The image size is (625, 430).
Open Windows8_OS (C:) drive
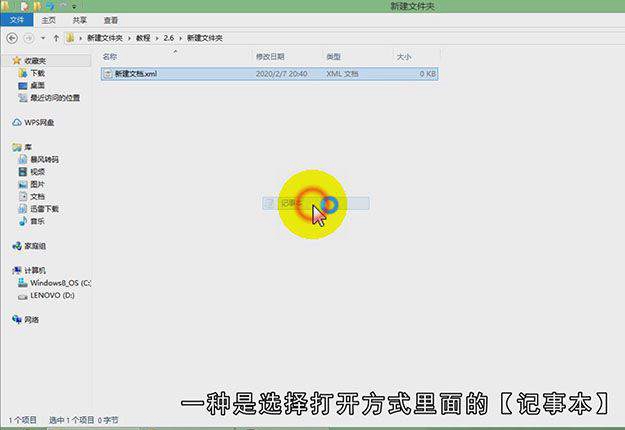61,283
